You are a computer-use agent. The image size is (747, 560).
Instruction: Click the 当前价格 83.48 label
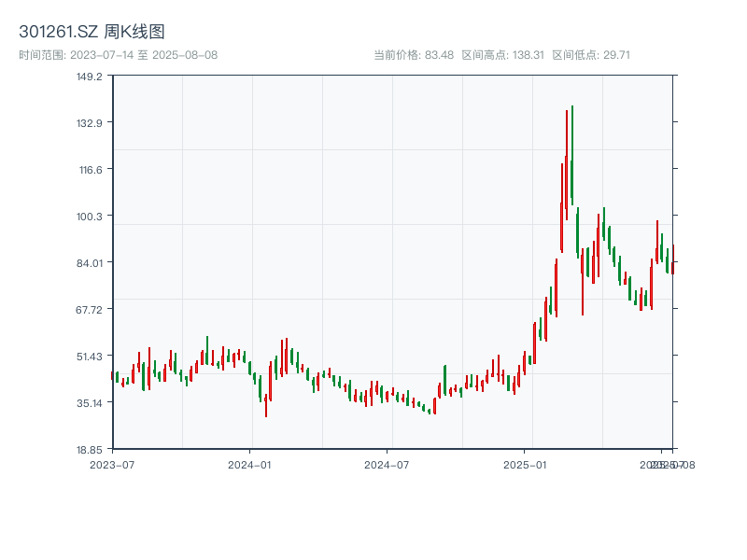point(414,55)
